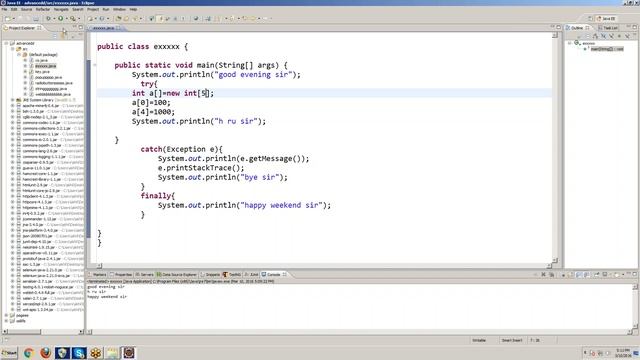
Task: Toggle Hide Non-Public Members in Outline
Action: pos(619,36)
